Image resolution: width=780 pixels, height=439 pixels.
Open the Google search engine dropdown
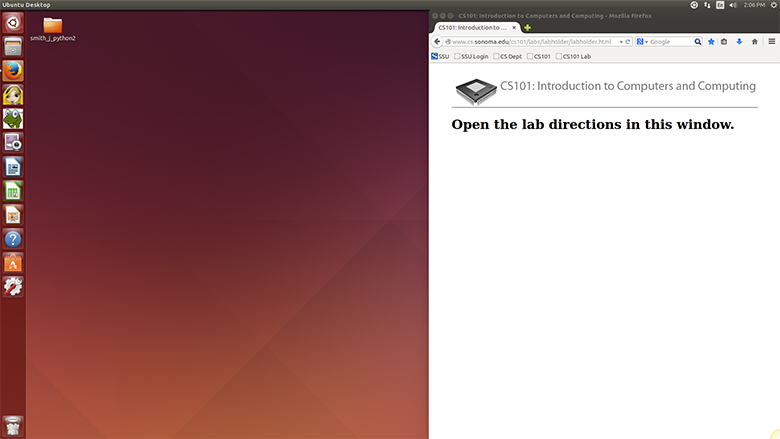coord(642,42)
